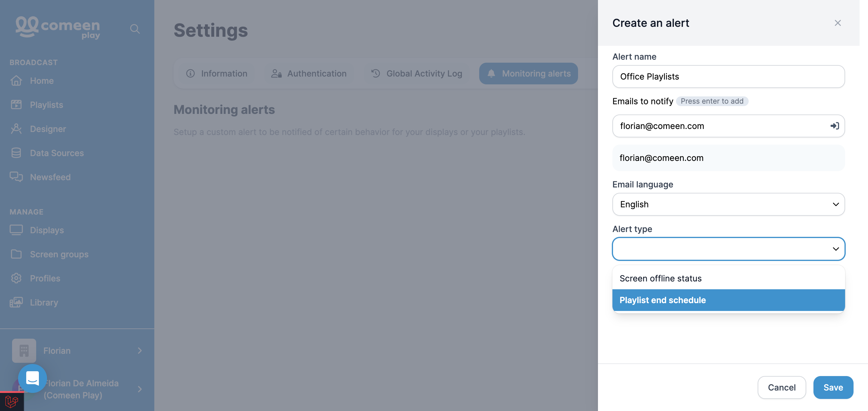Select Screen offline status option

728,279
